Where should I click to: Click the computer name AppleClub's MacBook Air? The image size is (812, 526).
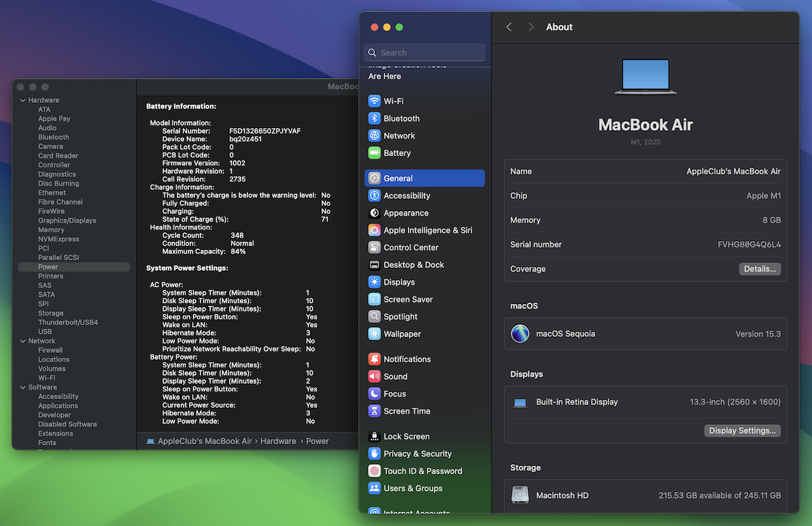733,171
